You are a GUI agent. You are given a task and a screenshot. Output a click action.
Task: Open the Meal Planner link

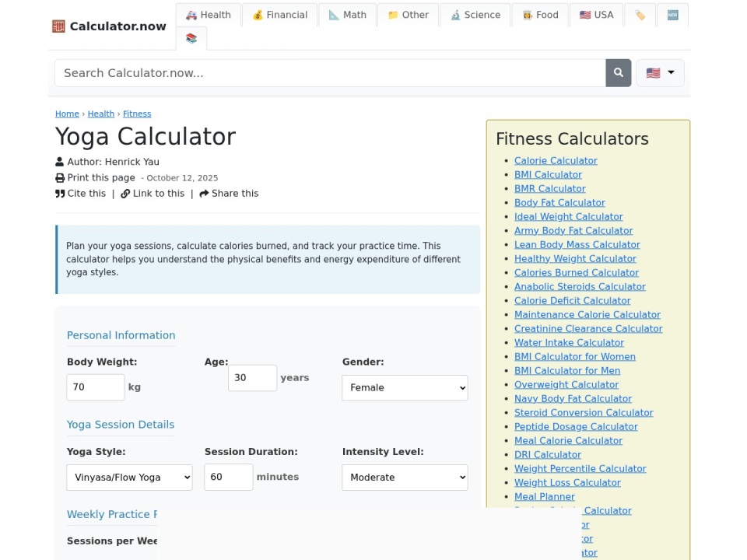(544, 497)
